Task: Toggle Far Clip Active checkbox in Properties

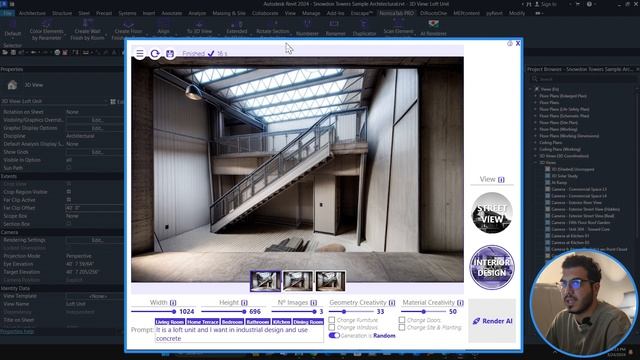Action: (69, 200)
